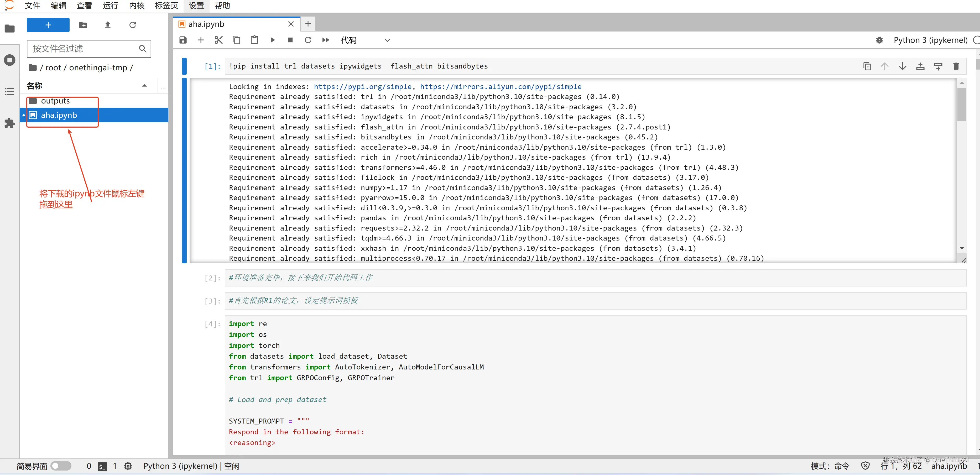
Task: Open the running kernels sidebar panel
Action: click(x=9, y=60)
